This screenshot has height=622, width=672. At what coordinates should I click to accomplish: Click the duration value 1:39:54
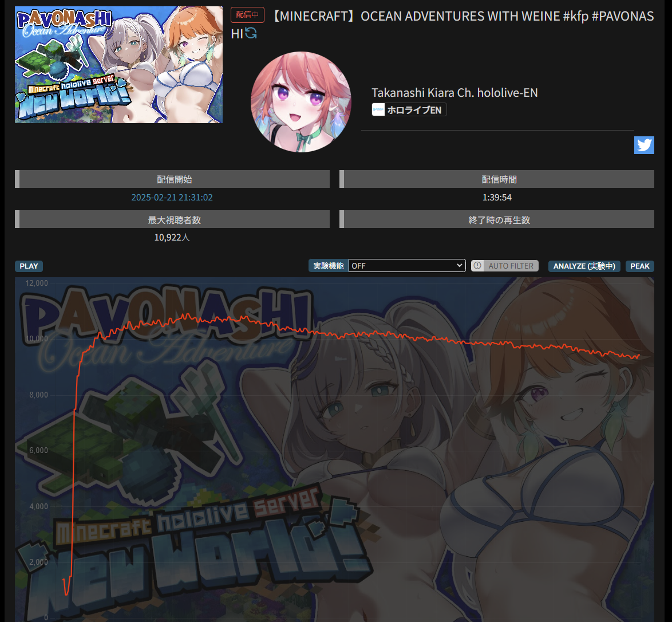click(497, 198)
